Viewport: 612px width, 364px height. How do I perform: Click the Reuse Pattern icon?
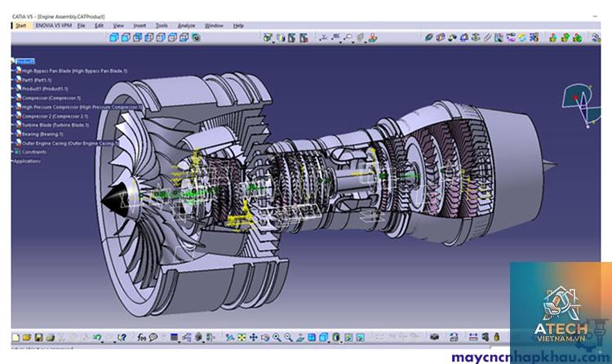pyautogui.click(x=534, y=38)
